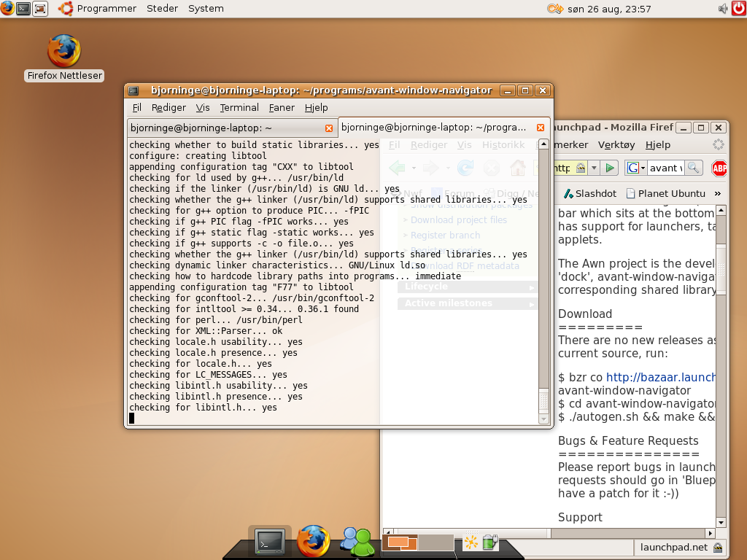Click the update notifier icon in panel
This screenshot has width=747, height=560.
coord(554,9)
